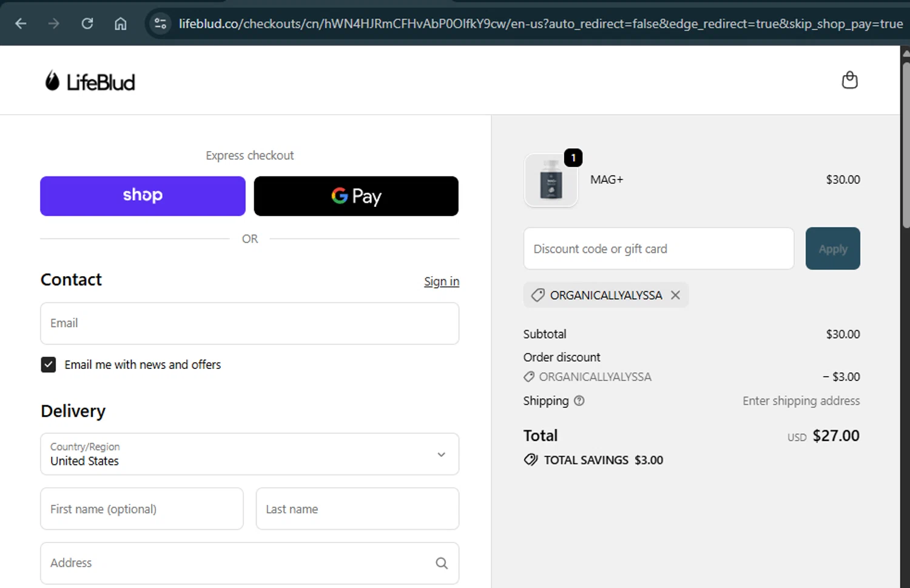Open the LifeBlud logo homepage

coord(90,81)
